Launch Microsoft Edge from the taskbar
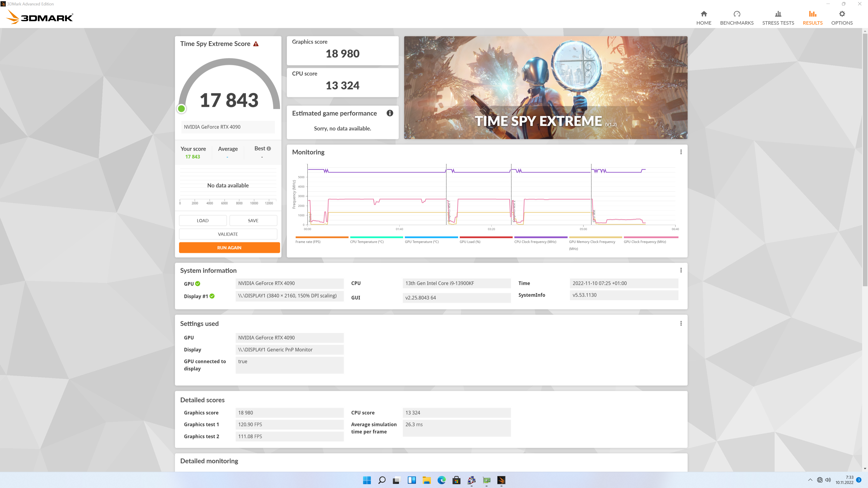This screenshot has width=868, height=488. [x=441, y=480]
